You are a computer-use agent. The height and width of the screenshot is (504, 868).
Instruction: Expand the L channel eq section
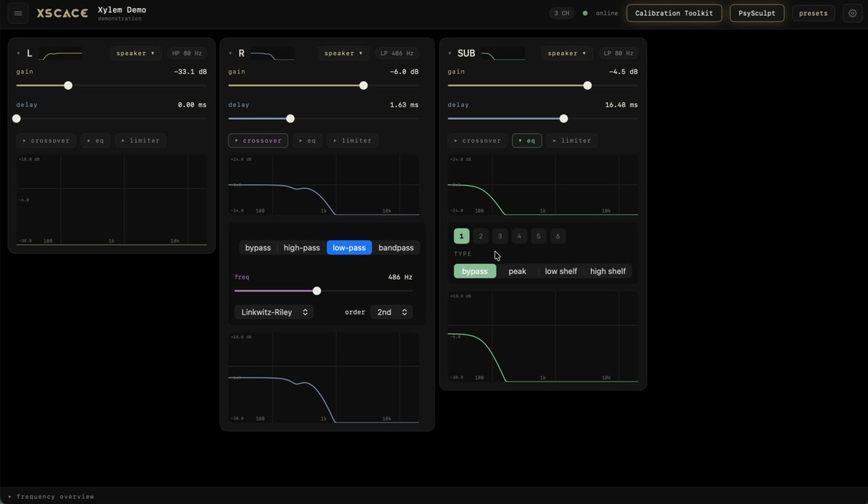(95, 140)
